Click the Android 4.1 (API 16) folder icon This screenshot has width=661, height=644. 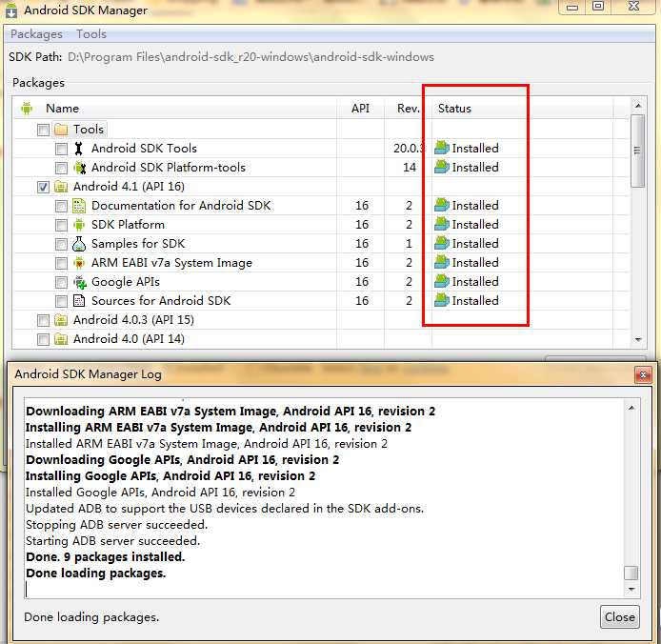point(61,187)
